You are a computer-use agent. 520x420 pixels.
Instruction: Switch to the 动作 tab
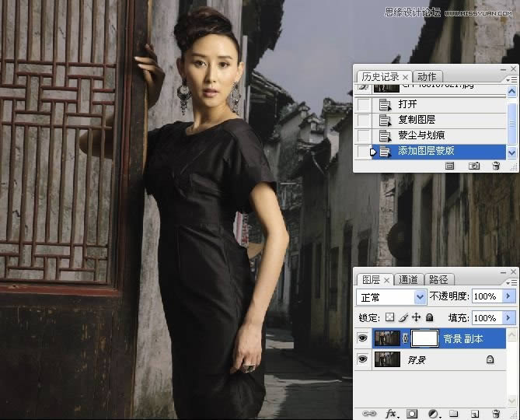[x=427, y=76]
